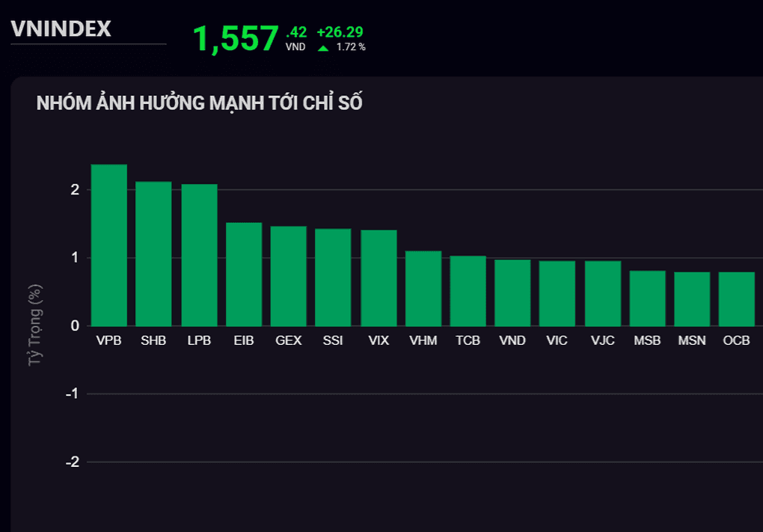Select the GEX bar in the chart
The height and width of the screenshot is (532, 763).
pos(289,275)
